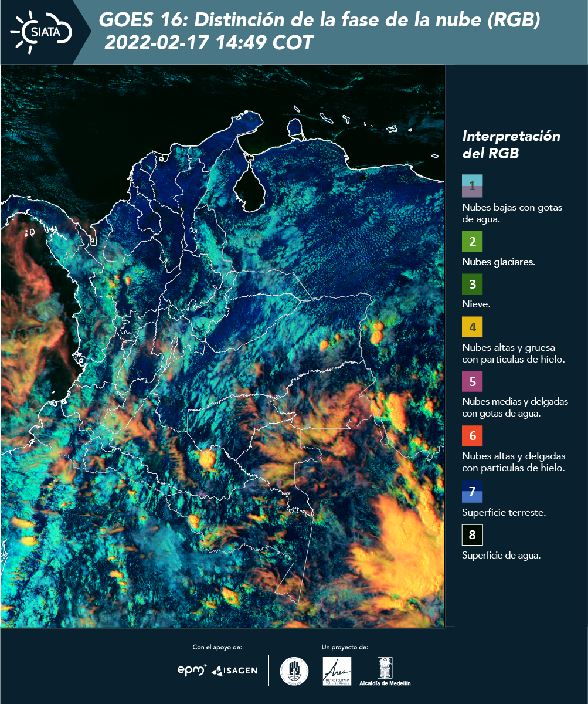Click the 'Nubes glaciares.' legend label
Screen dimensions: 588x704
tap(498, 262)
